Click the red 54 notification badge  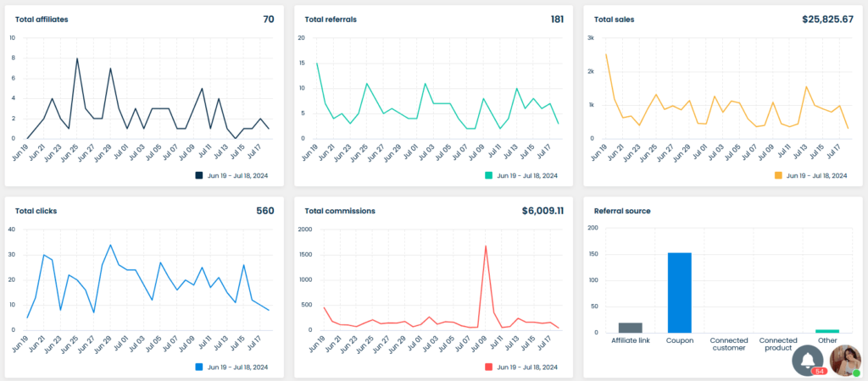pos(820,371)
